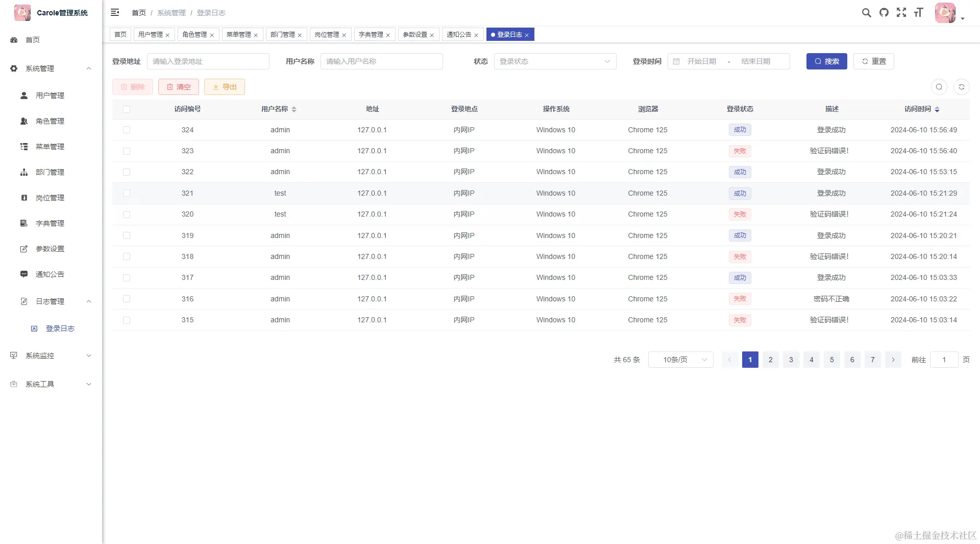
Task: Open the header search magnifier icon
Action: 866,13
